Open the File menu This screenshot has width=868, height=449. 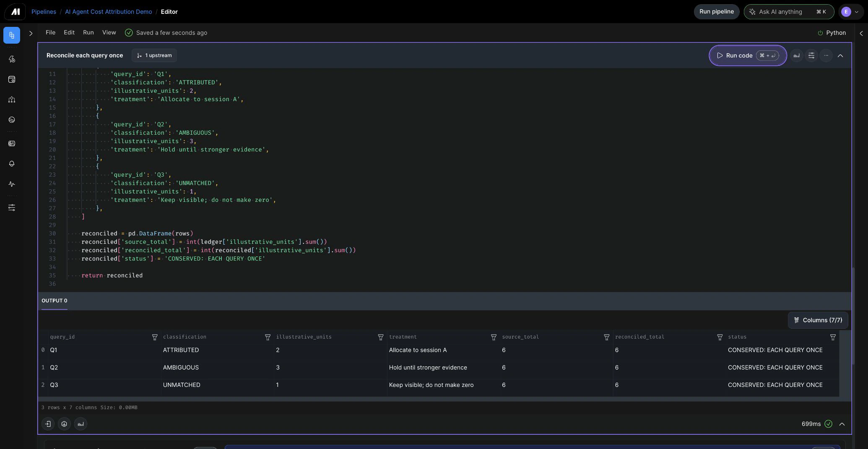pos(50,32)
